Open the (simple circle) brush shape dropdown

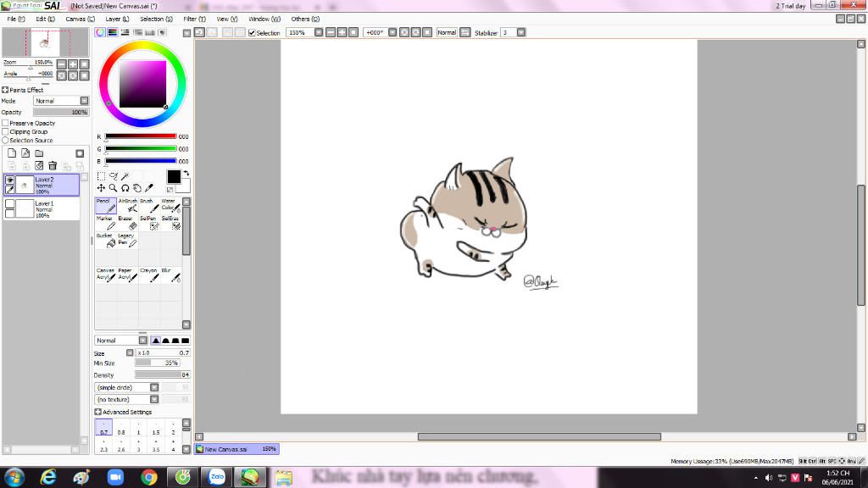[127, 387]
